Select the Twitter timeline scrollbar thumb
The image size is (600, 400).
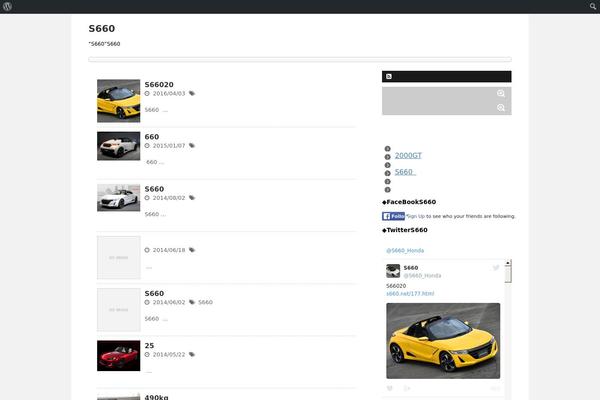pyautogui.click(x=508, y=274)
